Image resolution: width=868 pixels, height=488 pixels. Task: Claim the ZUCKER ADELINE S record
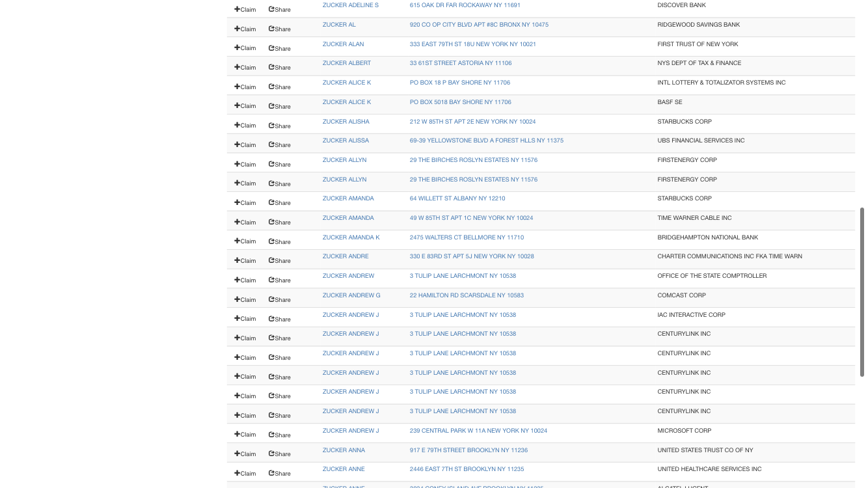point(245,10)
